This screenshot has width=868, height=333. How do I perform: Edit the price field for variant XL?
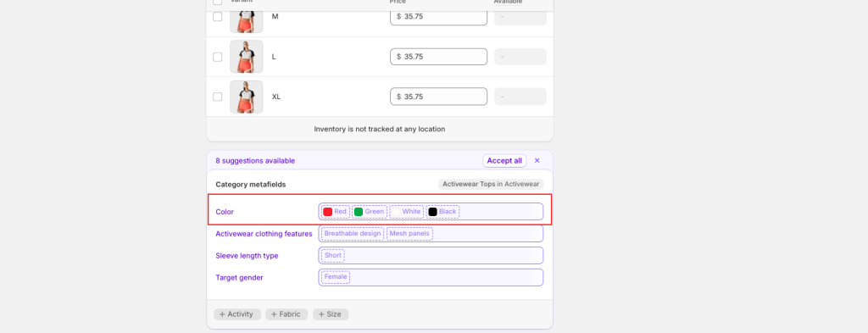438,97
